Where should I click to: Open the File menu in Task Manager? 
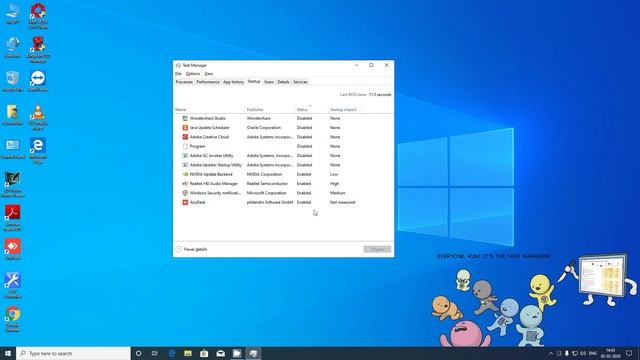[x=178, y=74]
